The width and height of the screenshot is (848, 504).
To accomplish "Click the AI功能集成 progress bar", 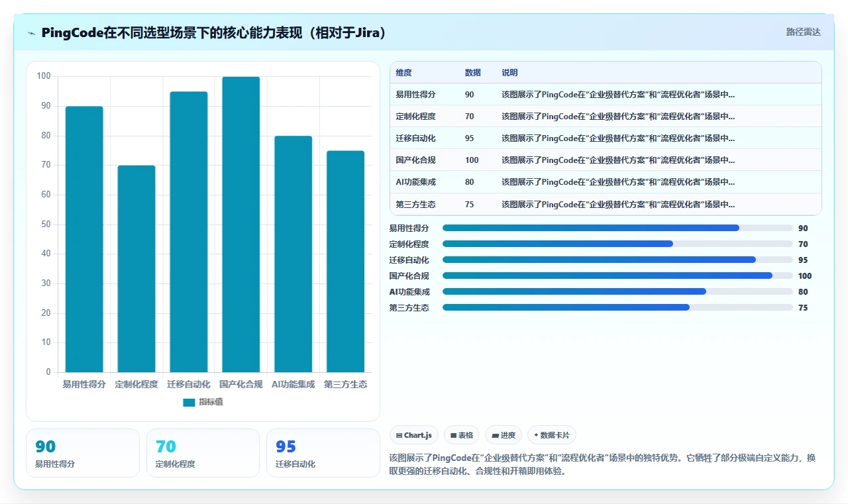I will 617,291.
